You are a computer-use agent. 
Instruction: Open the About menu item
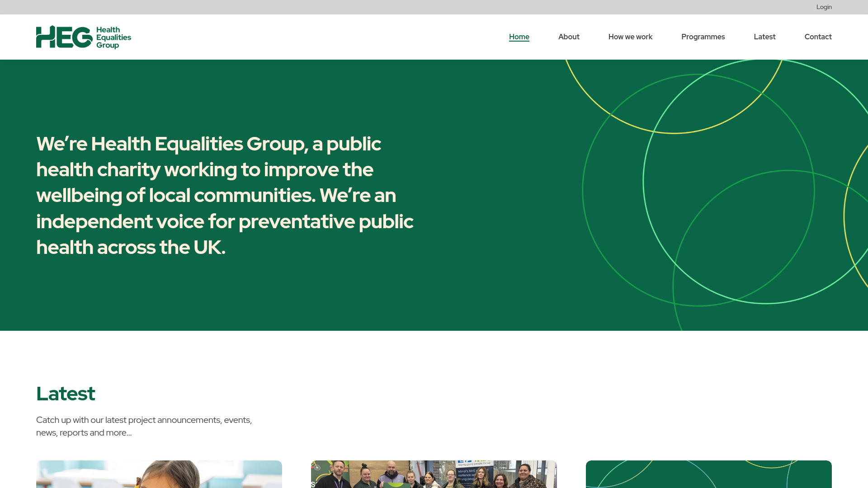[x=569, y=37]
